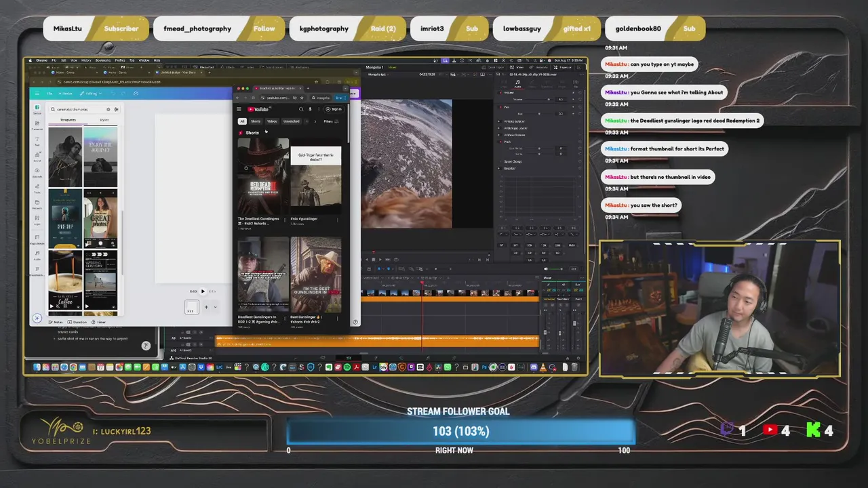Viewport: 868px width, 488px height.
Task: Show more YouTube filter chips with arrow
Action: pyautogui.click(x=315, y=121)
